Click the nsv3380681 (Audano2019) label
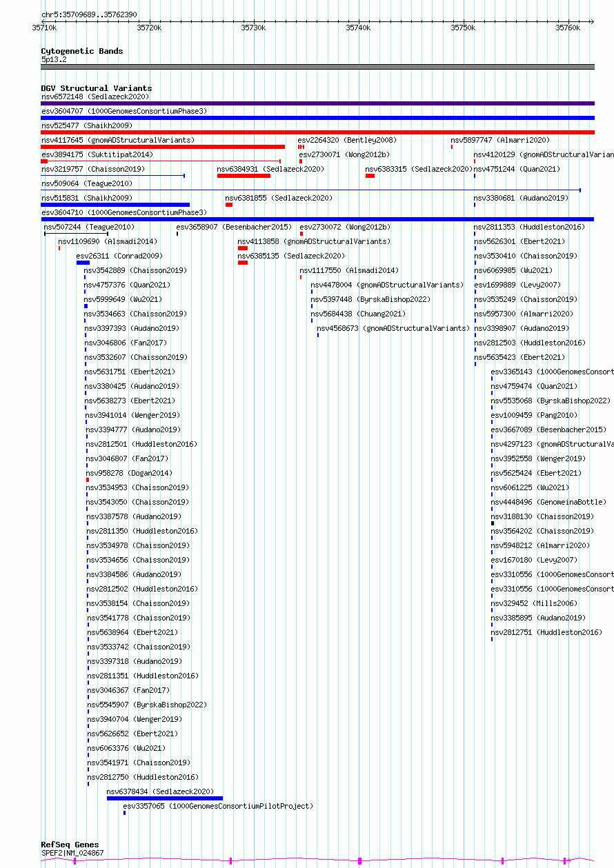 521,198
